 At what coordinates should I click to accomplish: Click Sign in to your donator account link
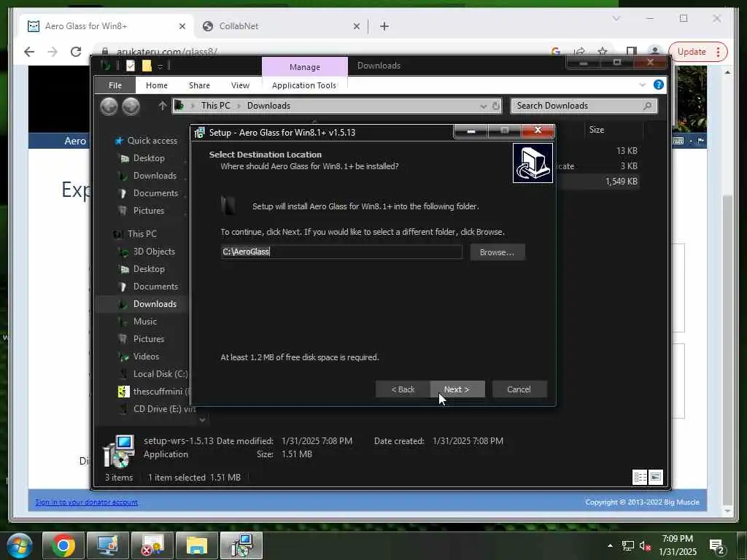click(86, 502)
